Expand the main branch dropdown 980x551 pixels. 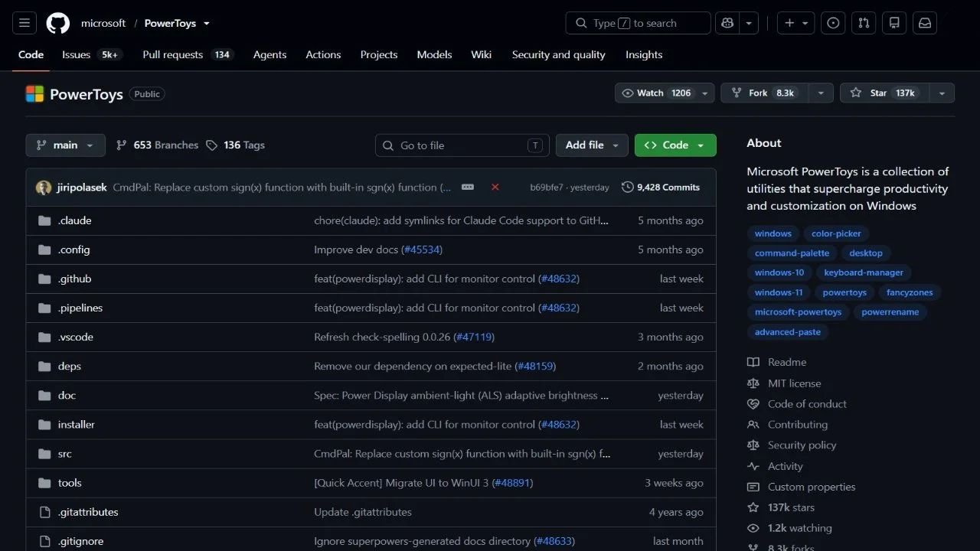coord(65,145)
